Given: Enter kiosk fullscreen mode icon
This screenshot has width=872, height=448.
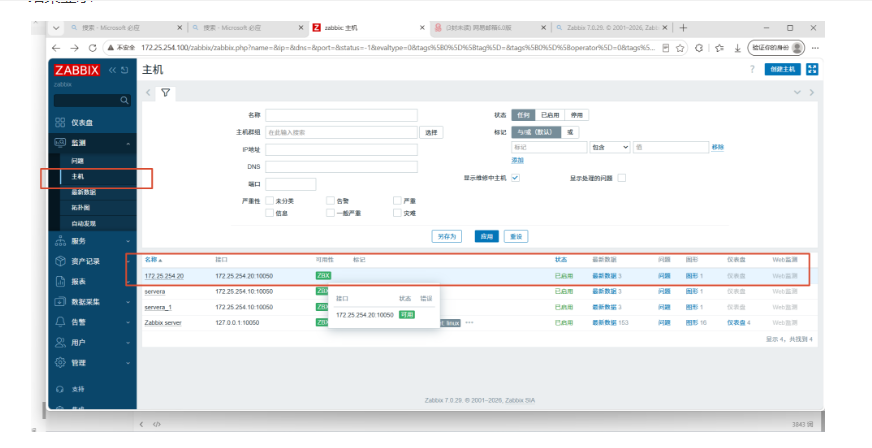Looking at the screenshot, I should (812, 69).
